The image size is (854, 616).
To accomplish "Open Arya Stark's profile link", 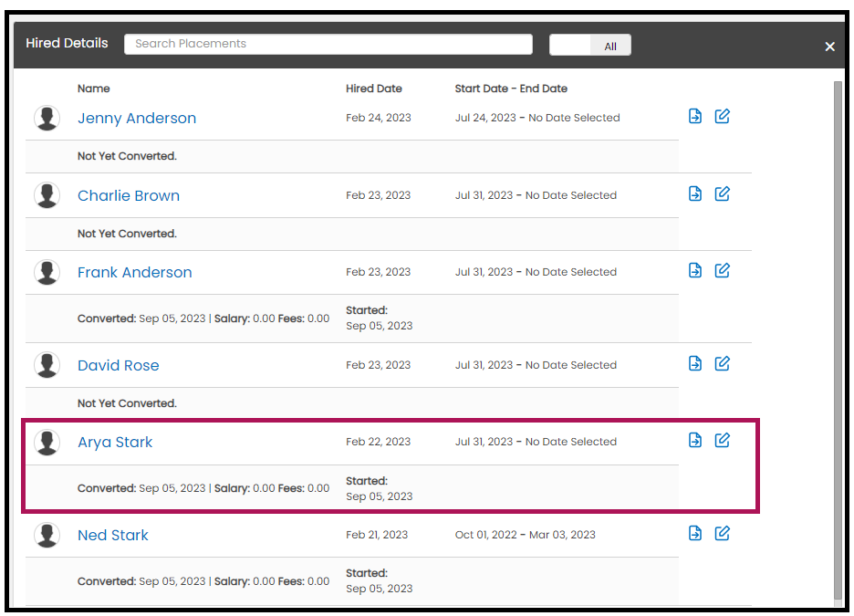I will [x=115, y=443].
